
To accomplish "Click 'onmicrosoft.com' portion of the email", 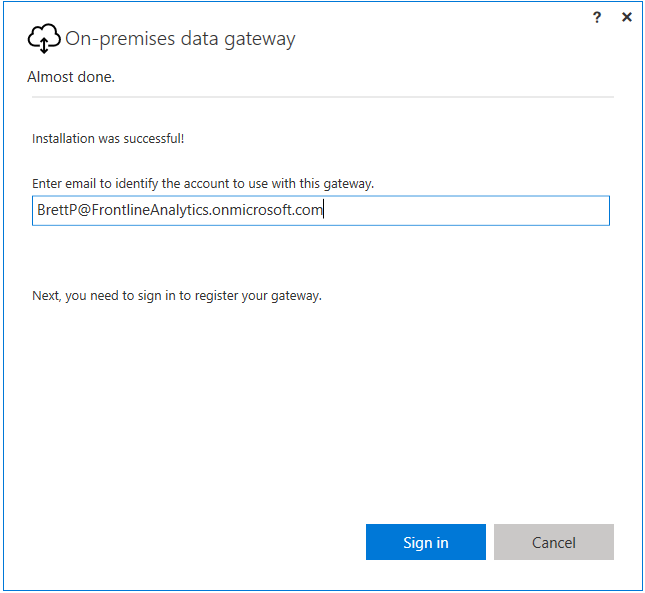I will pos(267,210).
